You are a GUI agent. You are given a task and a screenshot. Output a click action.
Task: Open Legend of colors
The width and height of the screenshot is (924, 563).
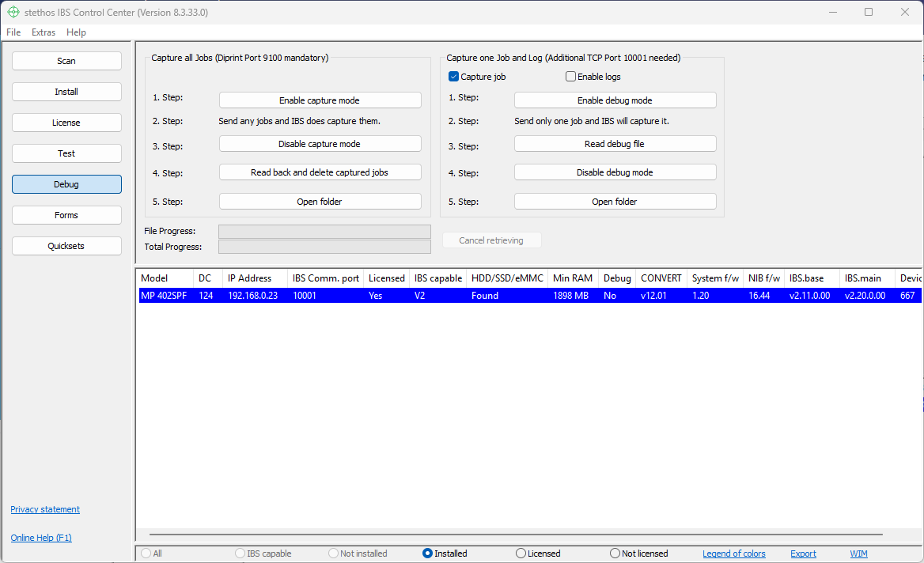point(733,553)
